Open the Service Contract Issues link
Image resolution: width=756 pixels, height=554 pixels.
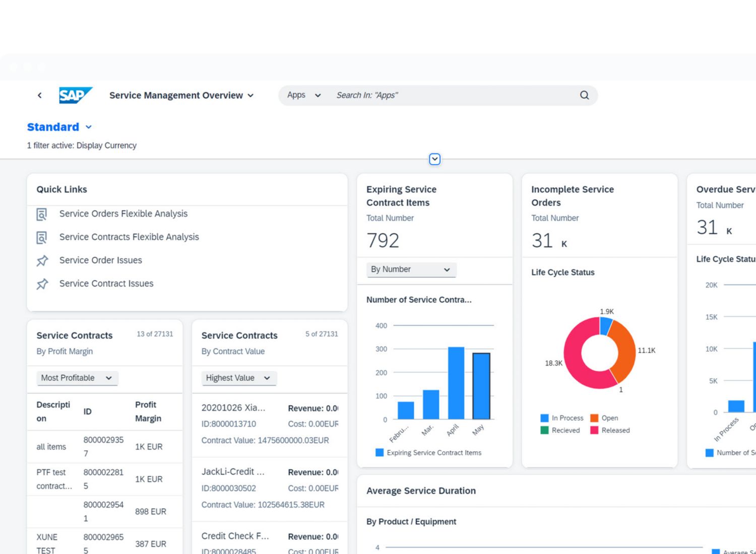point(106,284)
